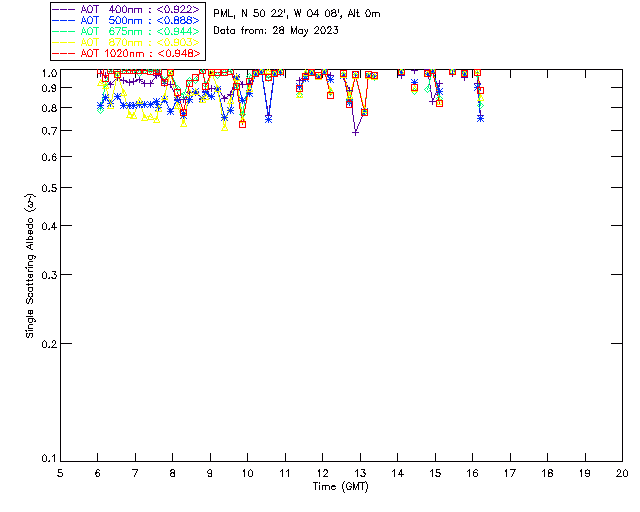Select the red AOT 1020nm legend entry
Image resolution: width=640 pixels, height=512 pixels.
tap(126, 53)
